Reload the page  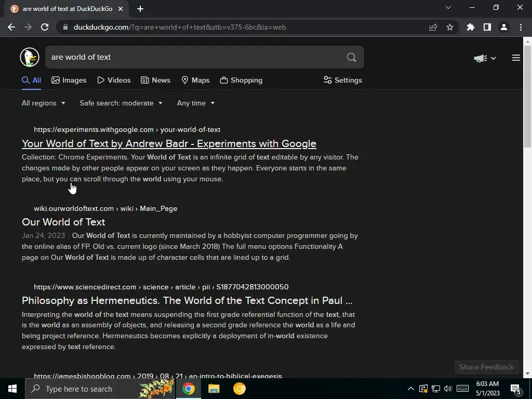pos(45,27)
